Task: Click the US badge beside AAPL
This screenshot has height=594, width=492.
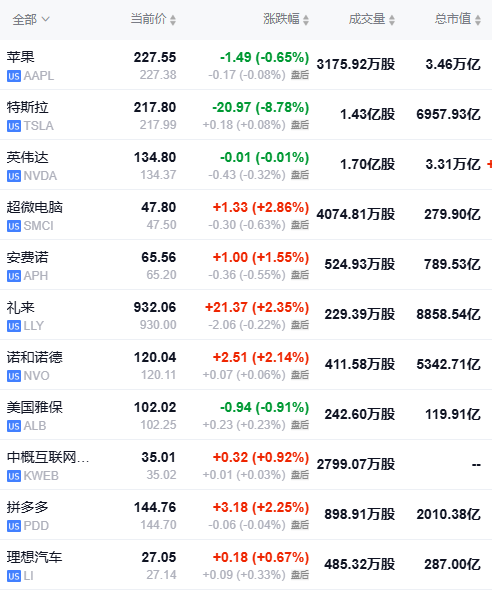Action: pyautogui.click(x=14, y=76)
